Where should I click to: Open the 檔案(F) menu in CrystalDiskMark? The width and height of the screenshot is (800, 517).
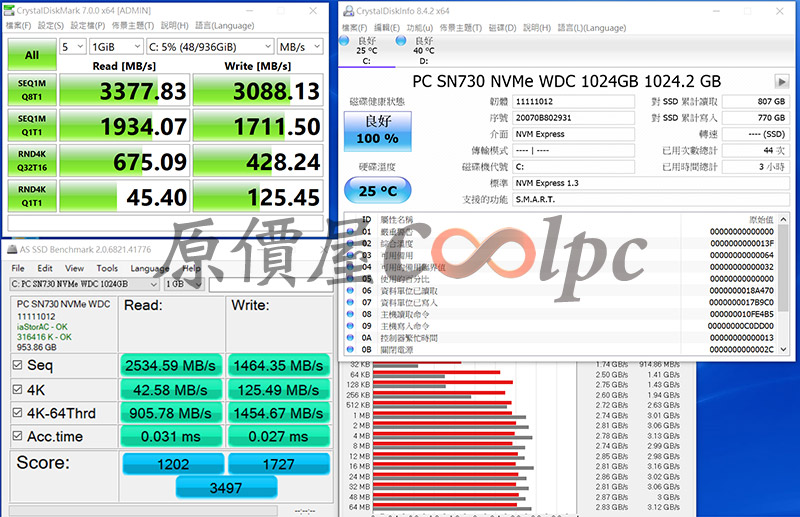point(18,26)
